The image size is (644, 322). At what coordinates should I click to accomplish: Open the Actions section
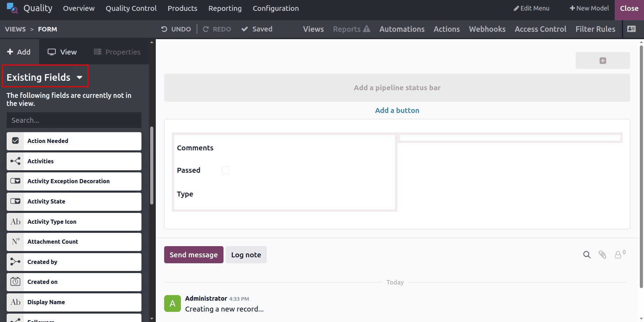(x=447, y=29)
